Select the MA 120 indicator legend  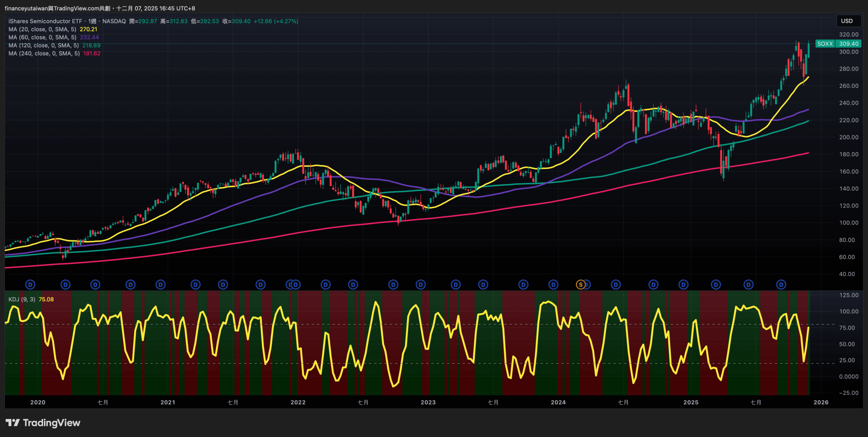43,45
